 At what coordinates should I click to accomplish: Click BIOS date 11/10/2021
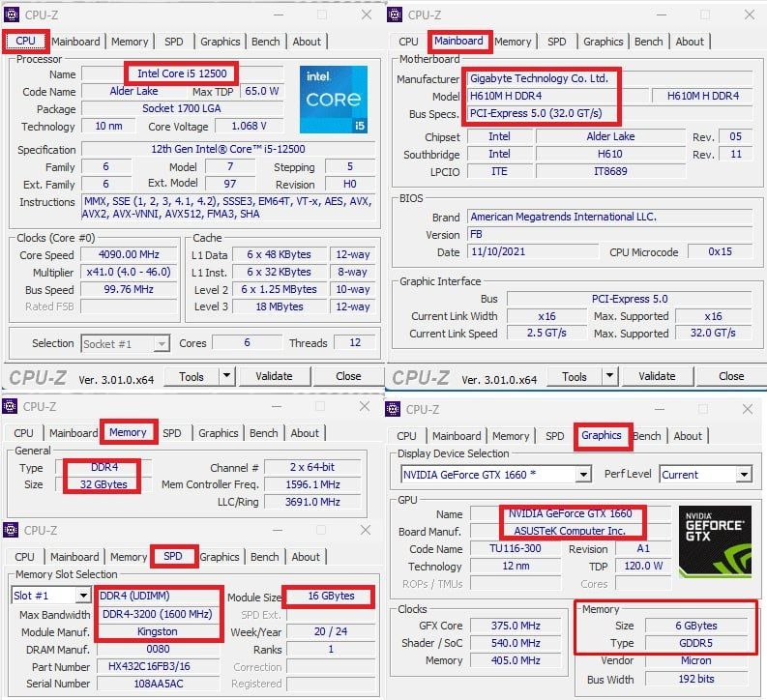(x=532, y=251)
